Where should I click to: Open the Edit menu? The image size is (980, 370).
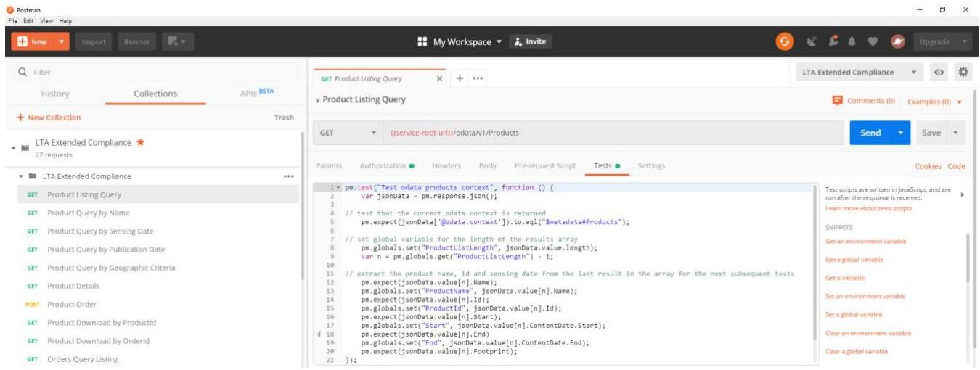point(28,21)
